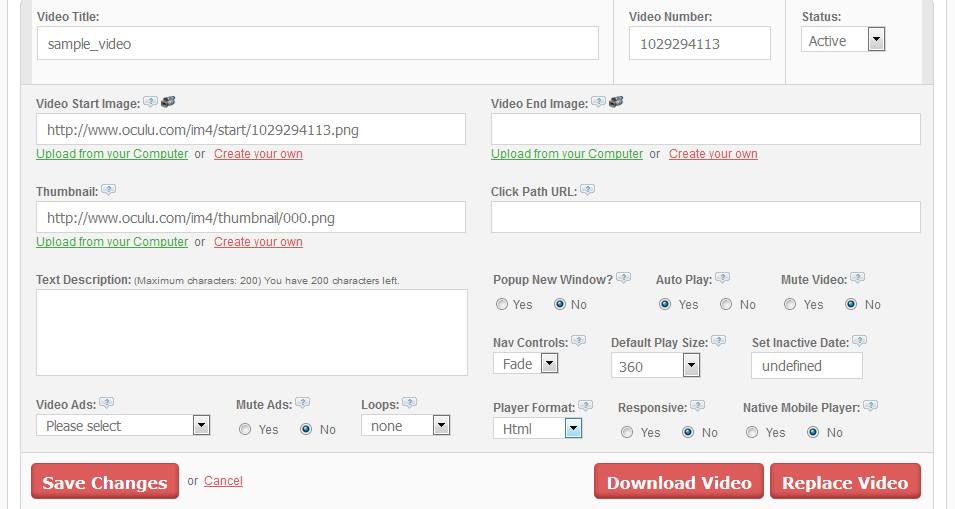Click help icon beside Popup New Window
The width and height of the screenshot is (955, 509).
(624, 279)
